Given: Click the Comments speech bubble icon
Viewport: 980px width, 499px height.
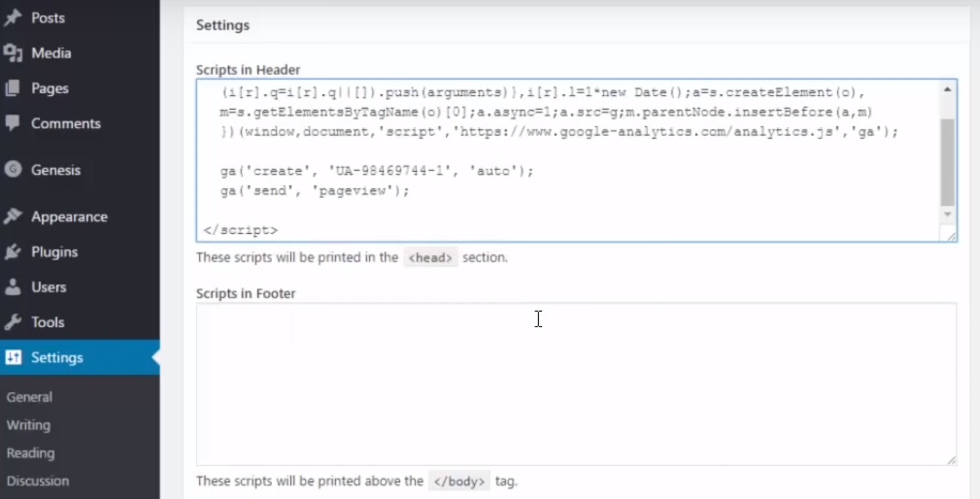Looking at the screenshot, I should point(13,122).
